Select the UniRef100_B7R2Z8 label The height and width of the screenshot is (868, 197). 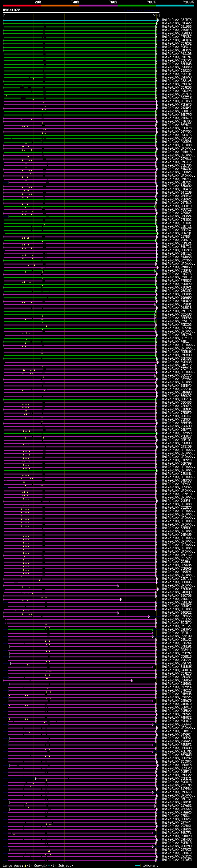tap(177, 690)
